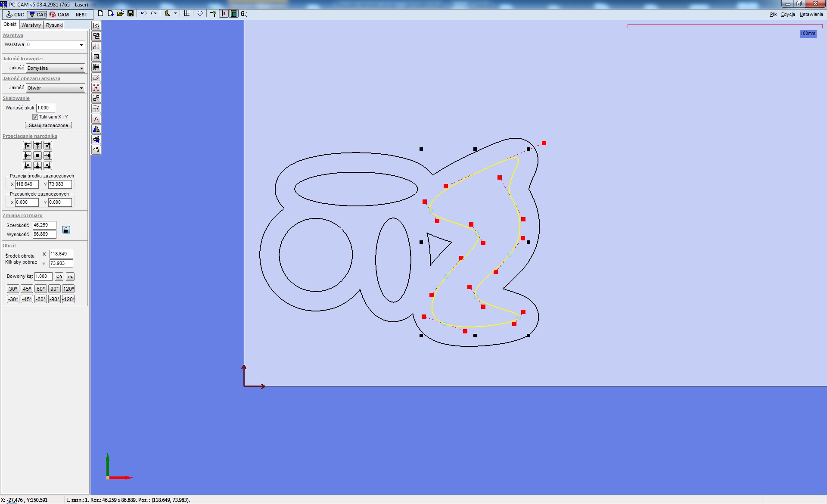This screenshot has width=827, height=504.
Task: Click the Skaluj zaznaczone button
Action: point(48,125)
